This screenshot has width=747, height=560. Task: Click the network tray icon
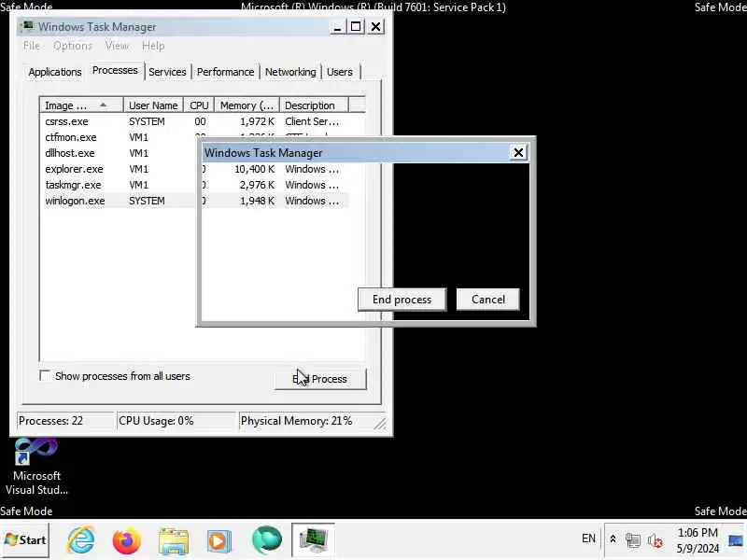[633, 540]
